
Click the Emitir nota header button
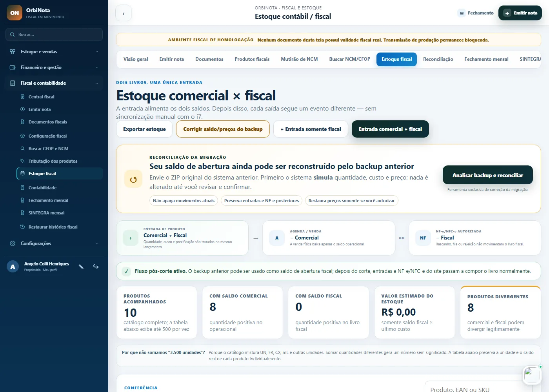pyautogui.click(x=520, y=13)
